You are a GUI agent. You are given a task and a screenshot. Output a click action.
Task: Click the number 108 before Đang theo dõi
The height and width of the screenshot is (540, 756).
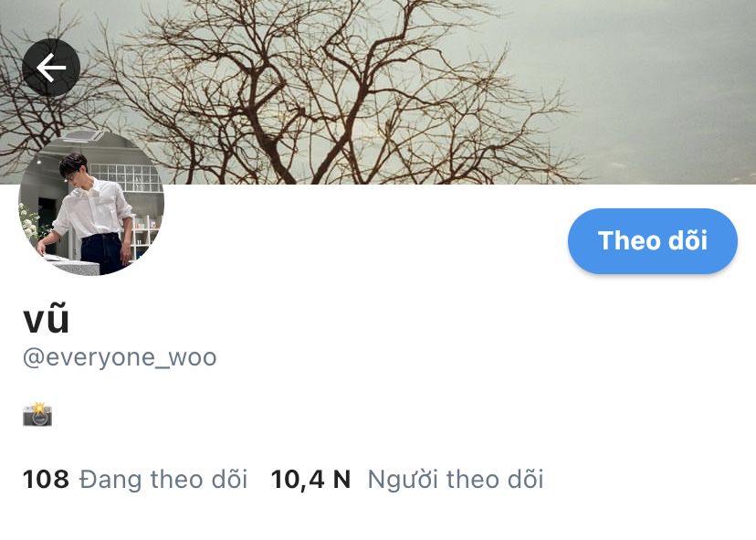(x=46, y=479)
